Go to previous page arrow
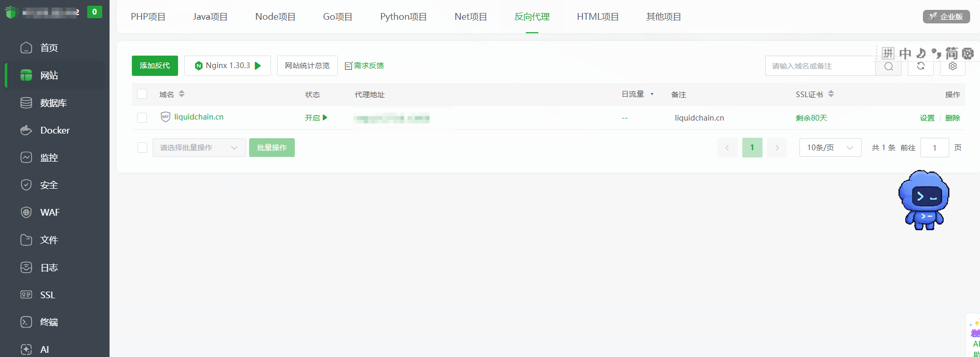Viewport: 980px width, 357px height. click(727, 148)
